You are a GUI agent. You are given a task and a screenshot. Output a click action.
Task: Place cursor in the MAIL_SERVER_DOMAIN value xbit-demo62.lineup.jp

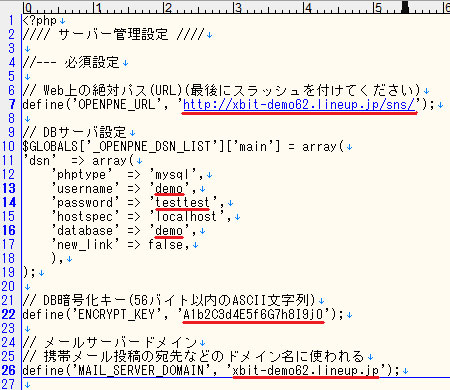306,371
